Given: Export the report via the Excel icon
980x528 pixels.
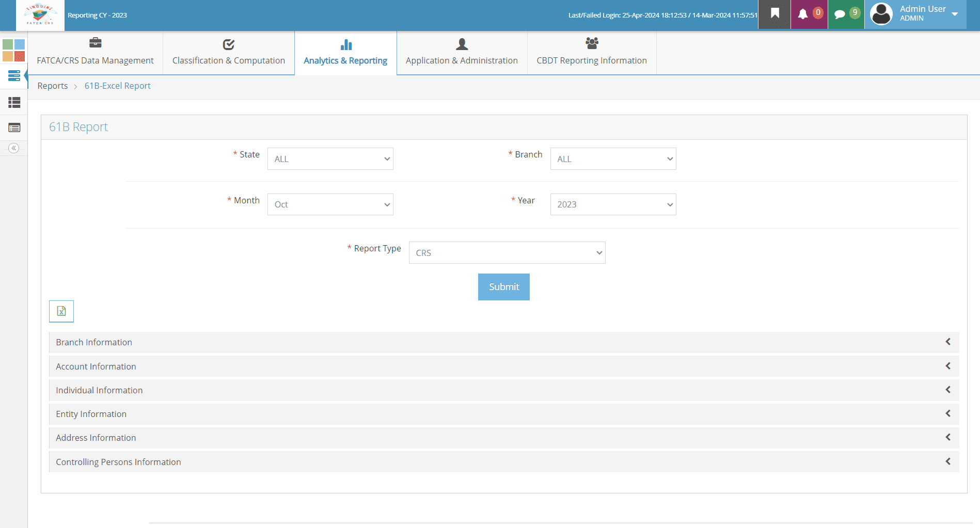Looking at the screenshot, I should [x=61, y=311].
